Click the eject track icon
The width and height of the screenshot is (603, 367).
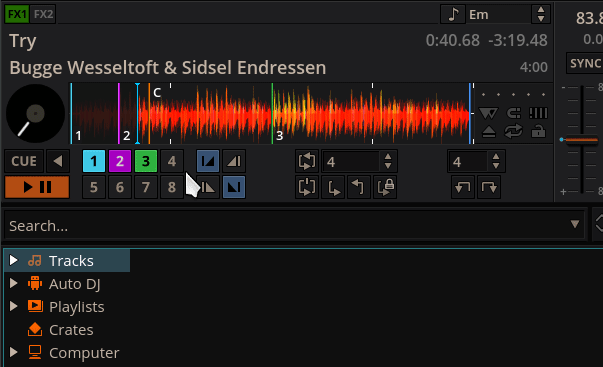coord(488,132)
